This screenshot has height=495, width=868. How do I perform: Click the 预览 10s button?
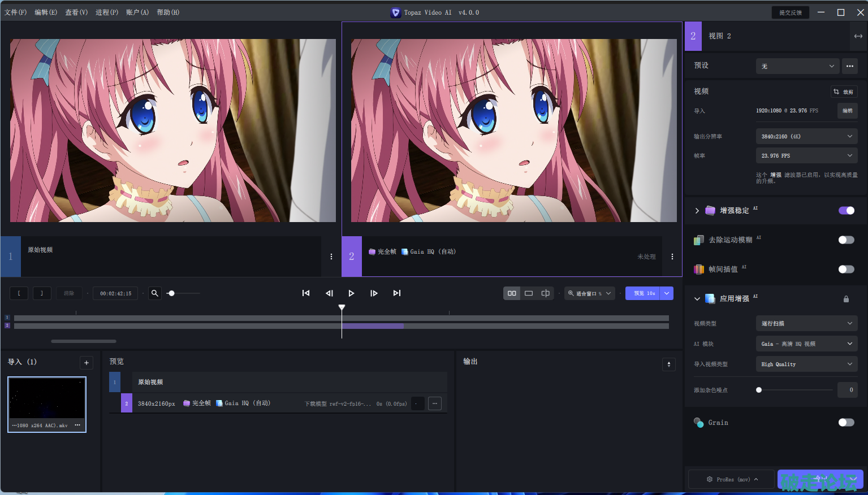click(x=643, y=293)
